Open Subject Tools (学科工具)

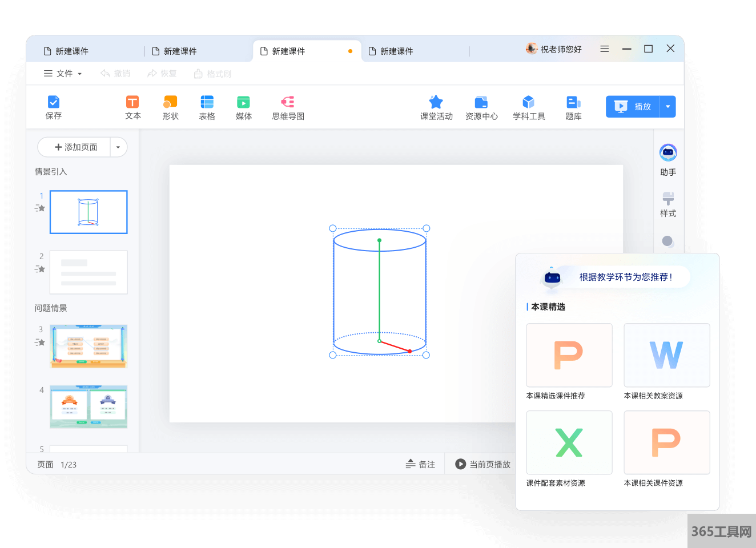pos(529,103)
